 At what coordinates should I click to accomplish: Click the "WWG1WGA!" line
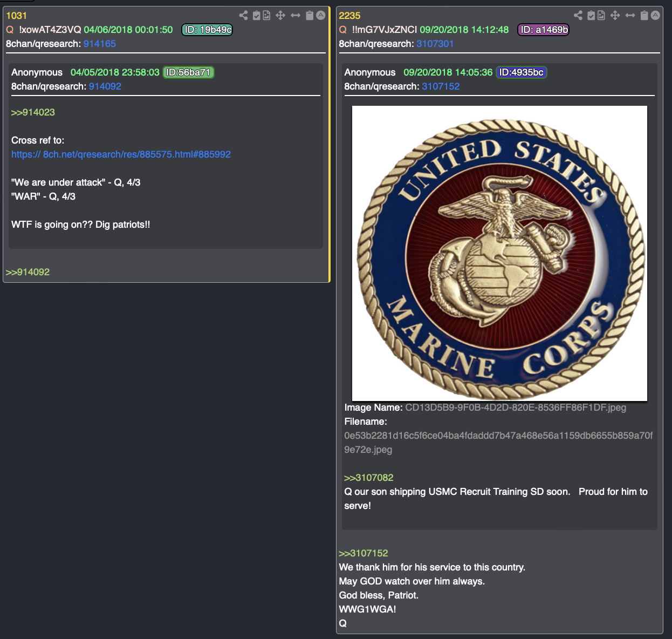point(367,609)
